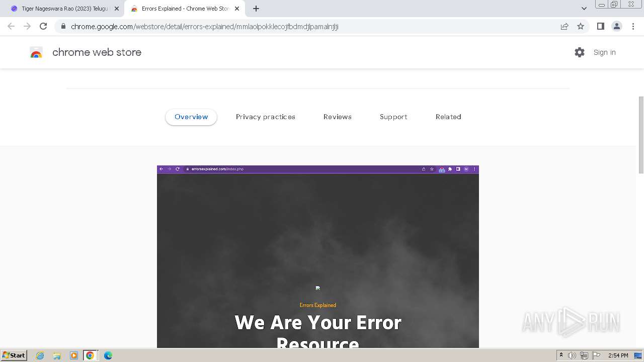Click the address bar URL
This screenshot has height=362, width=644.
click(x=205, y=27)
